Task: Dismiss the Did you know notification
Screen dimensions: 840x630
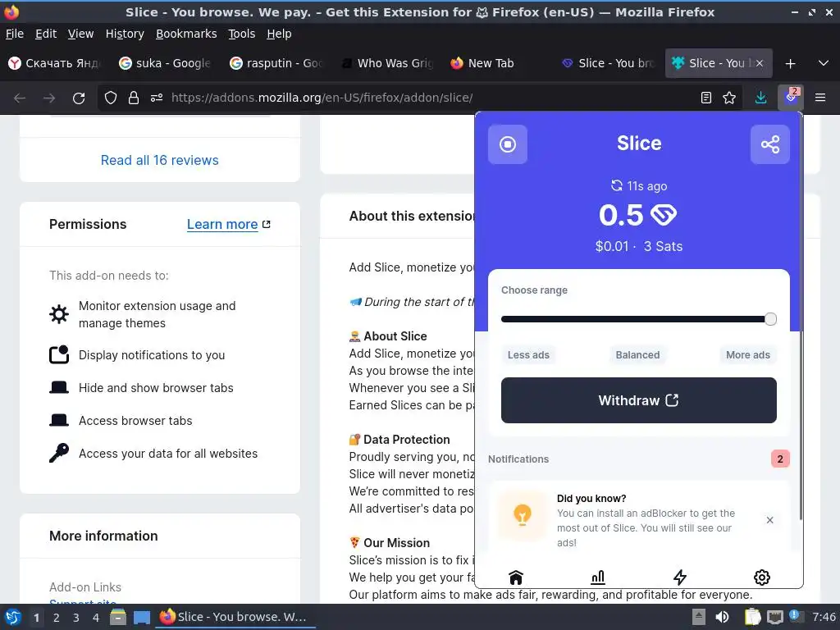Action: pos(769,520)
